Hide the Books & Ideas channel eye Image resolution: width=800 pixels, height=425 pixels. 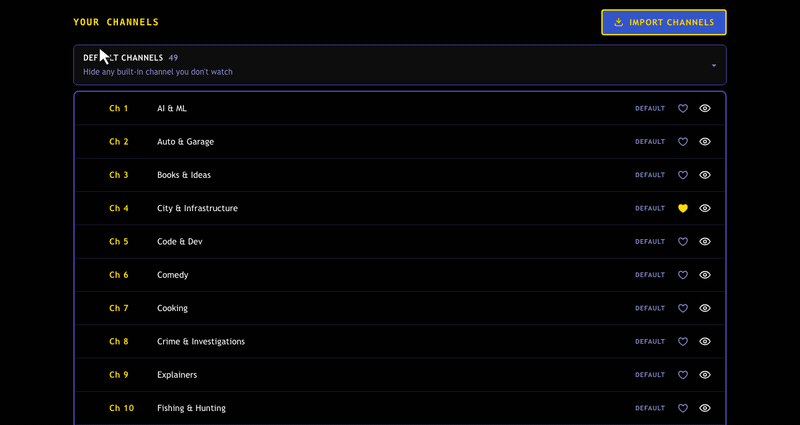tap(705, 175)
